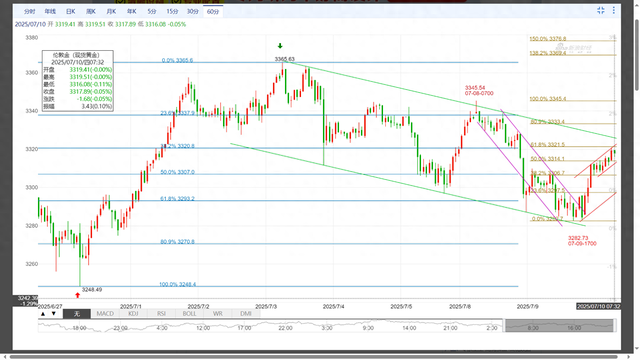Click the 3380 price axis label
Screen dimensions: 640x360
(x=31, y=38)
